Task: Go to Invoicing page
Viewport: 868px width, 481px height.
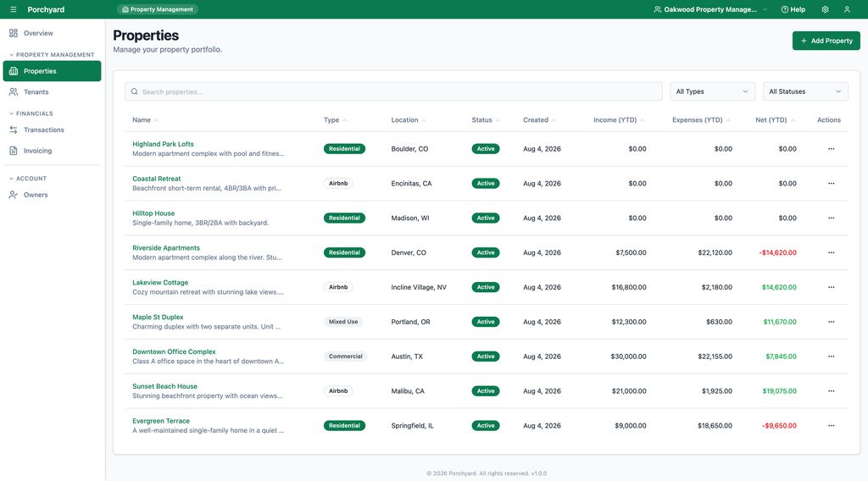Action: (52, 151)
